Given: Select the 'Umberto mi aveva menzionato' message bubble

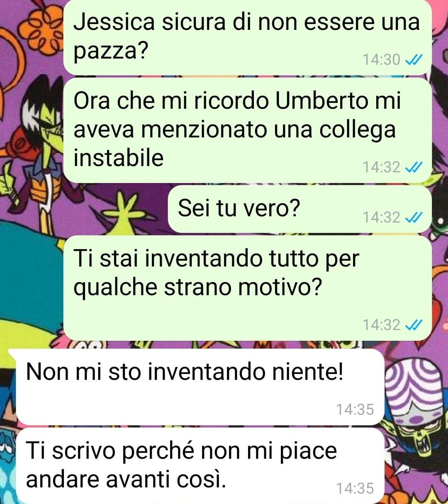Looking at the screenshot, I should click(x=247, y=130).
